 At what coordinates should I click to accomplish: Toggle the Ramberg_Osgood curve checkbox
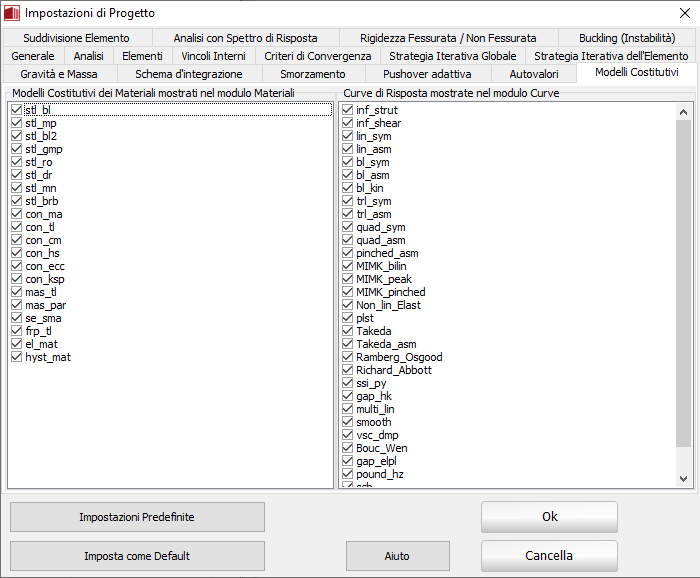pyautogui.click(x=348, y=357)
